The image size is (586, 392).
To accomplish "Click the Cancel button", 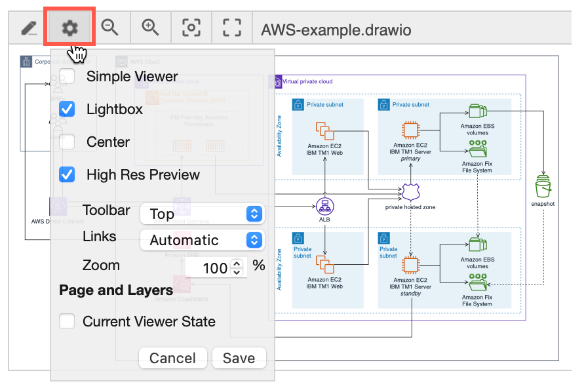I will pyautogui.click(x=172, y=358).
